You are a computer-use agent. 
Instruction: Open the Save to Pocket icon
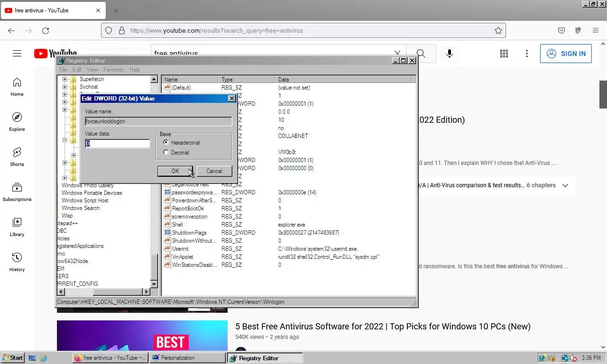(561, 30)
